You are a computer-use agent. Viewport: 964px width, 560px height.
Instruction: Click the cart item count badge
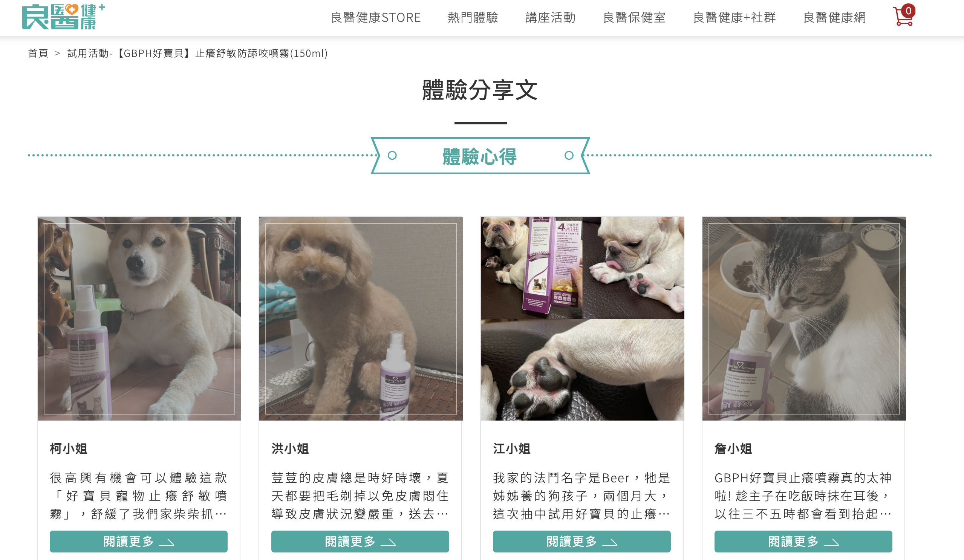click(909, 11)
